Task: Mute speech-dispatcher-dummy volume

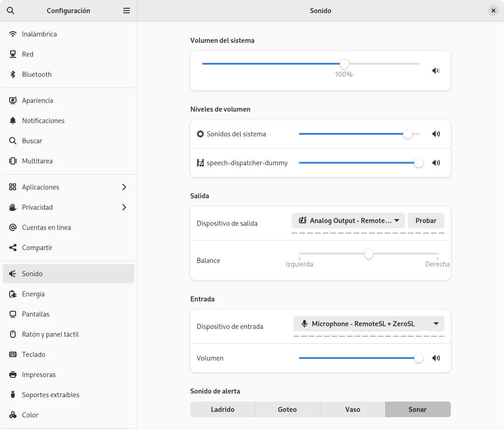Action: tap(436, 163)
